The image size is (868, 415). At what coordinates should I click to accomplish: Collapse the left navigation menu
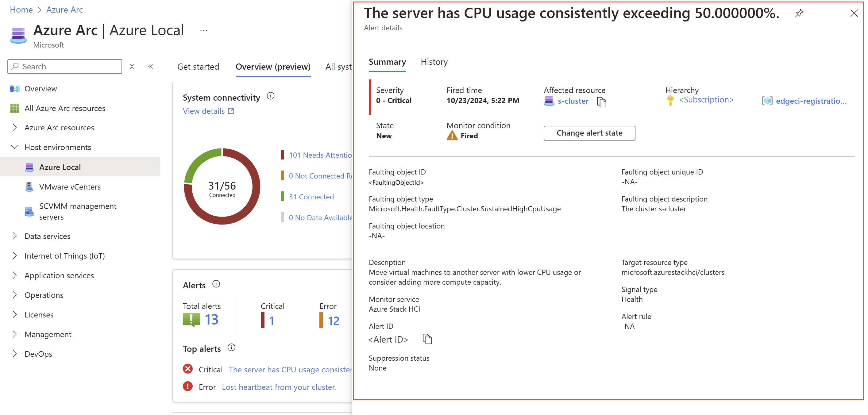150,67
